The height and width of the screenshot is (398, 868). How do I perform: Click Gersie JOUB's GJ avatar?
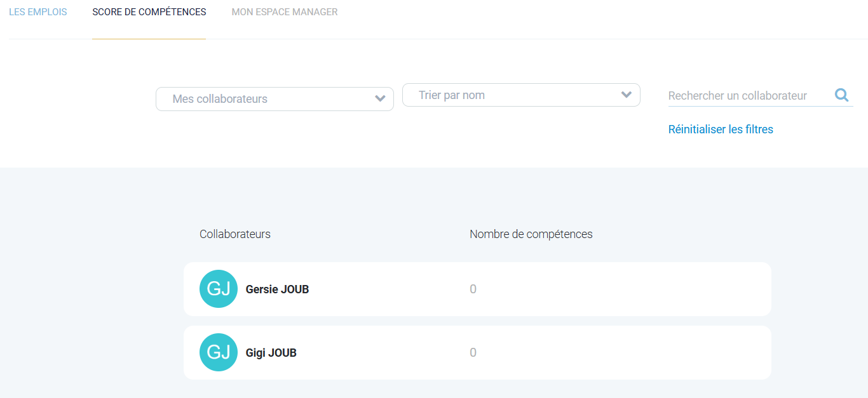[219, 289]
